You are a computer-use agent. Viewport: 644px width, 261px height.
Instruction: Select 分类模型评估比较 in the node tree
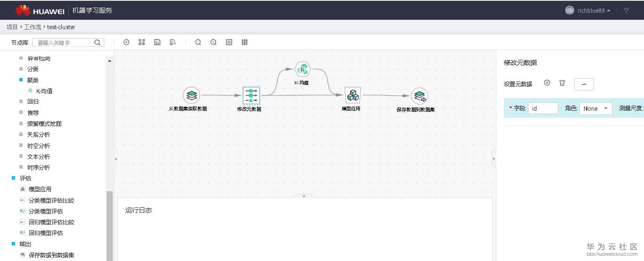(51, 200)
